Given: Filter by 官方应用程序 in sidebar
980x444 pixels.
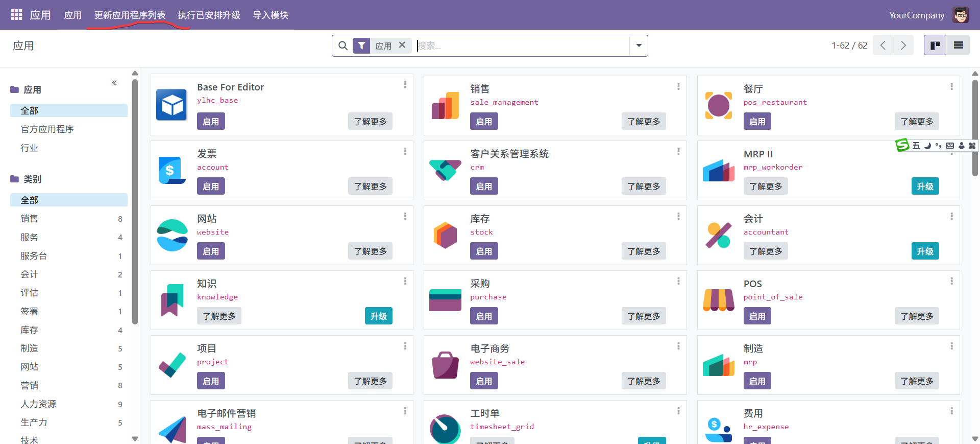Looking at the screenshot, I should tap(47, 129).
